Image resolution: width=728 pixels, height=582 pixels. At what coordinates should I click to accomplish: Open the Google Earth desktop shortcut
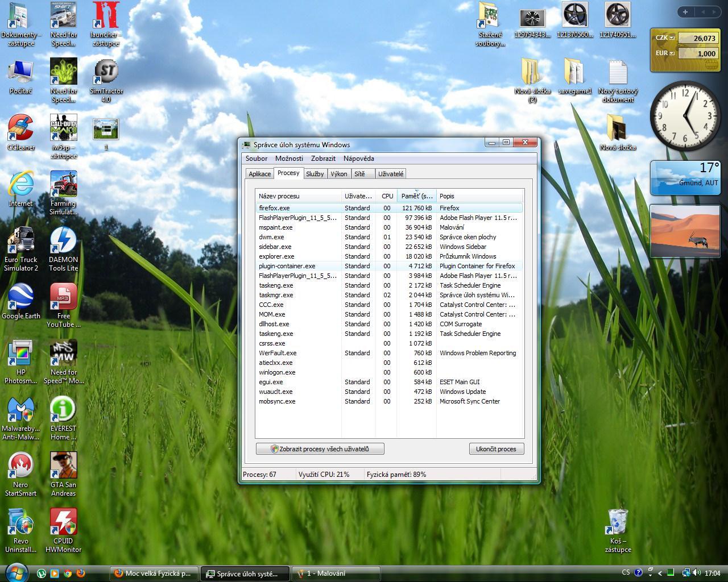pos(21,297)
